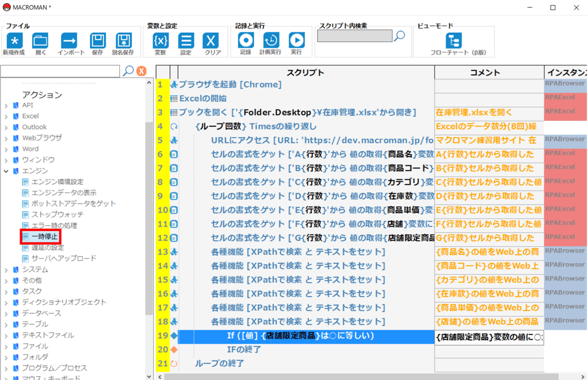Select the エンジンデータの表示 command
The height and width of the screenshot is (380, 588).
64,192
